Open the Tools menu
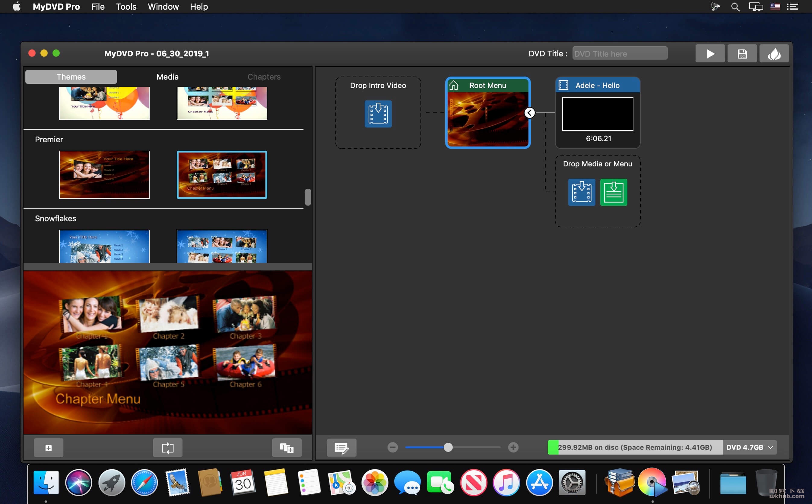Viewport: 812px width, 504px height. tap(126, 7)
